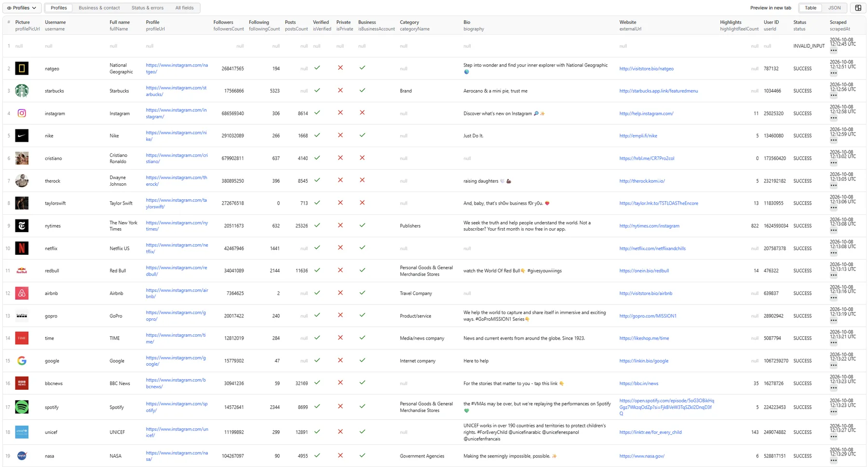This screenshot has height=467, width=868.
Task: Open the three-dot menu in unicef row
Action: (833, 437)
